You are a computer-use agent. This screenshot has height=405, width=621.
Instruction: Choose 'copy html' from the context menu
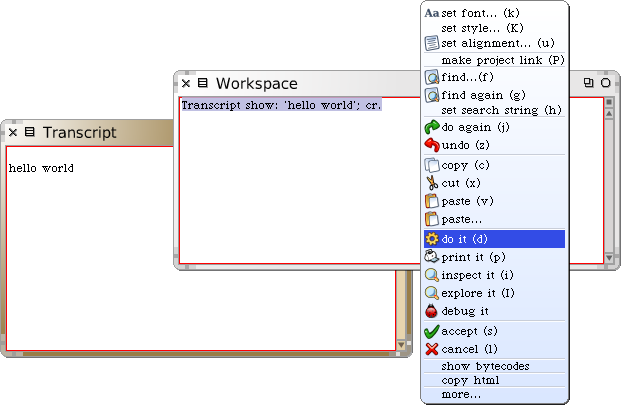pos(469,380)
